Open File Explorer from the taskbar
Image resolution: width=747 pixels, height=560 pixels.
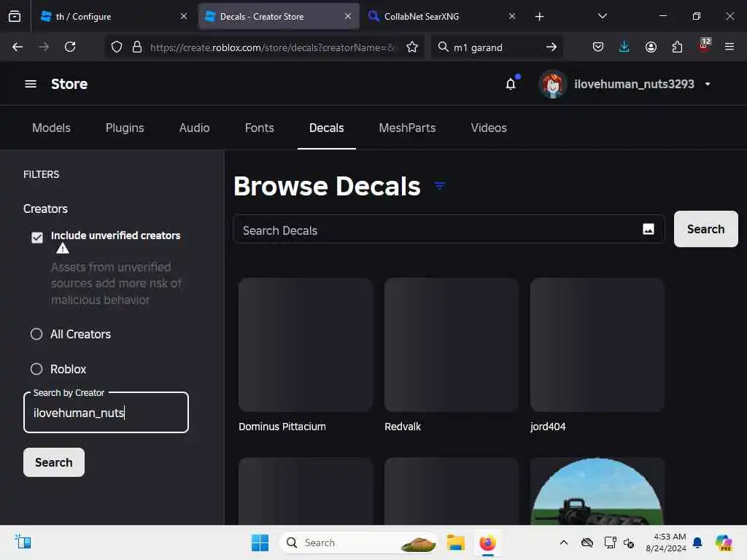[455, 542]
